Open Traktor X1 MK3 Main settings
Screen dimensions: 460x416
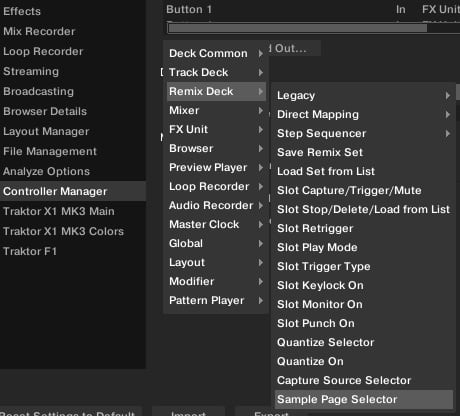(x=73, y=211)
